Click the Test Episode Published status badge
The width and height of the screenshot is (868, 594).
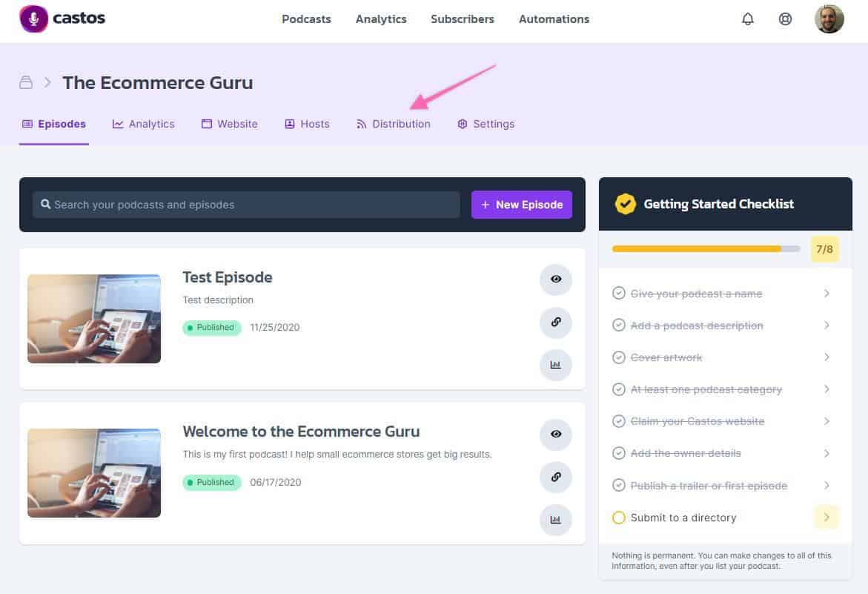(212, 328)
